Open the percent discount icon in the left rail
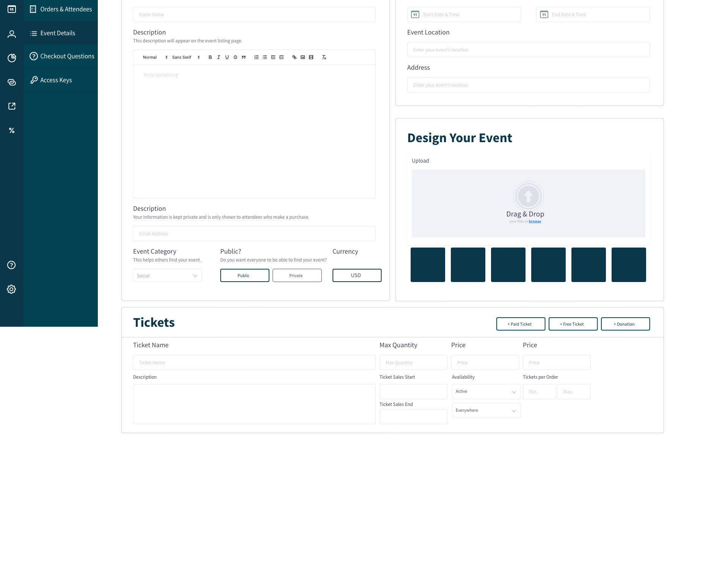The height and width of the screenshot is (569, 728). (12, 130)
